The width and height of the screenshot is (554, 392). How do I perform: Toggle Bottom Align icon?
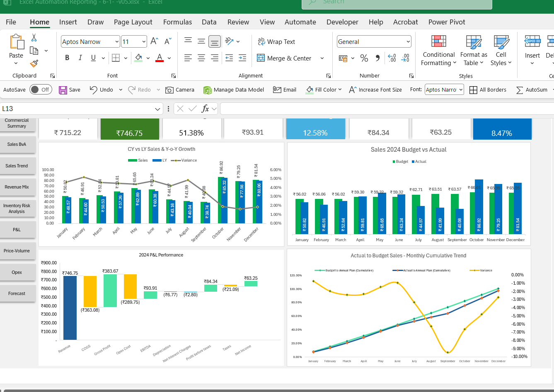pyautogui.click(x=214, y=41)
